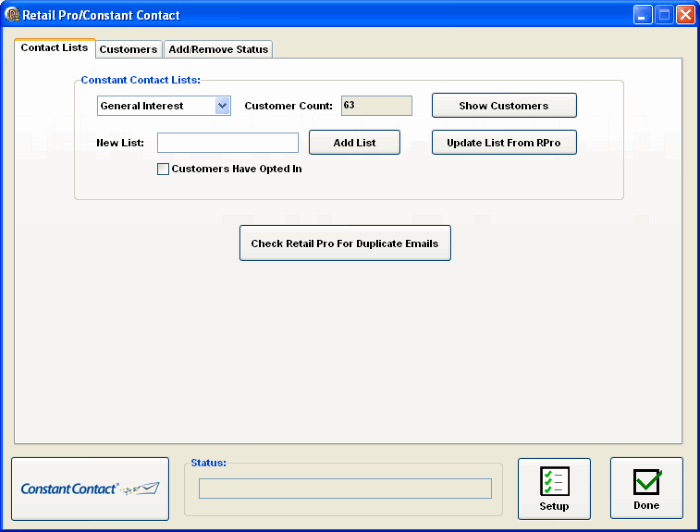Viewport: 700px width, 532px height.
Task: Click the Show Customers button
Action: pyautogui.click(x=504, y=105)
